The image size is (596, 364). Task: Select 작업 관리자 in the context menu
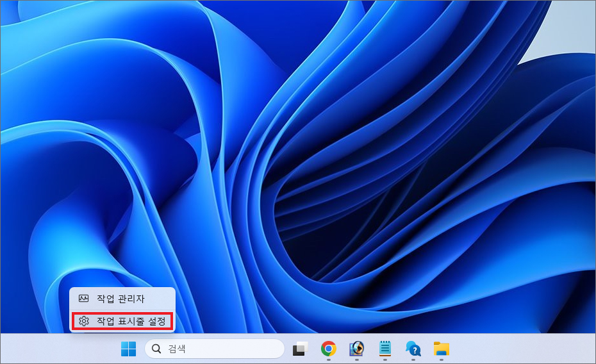[x=122, y=299]
